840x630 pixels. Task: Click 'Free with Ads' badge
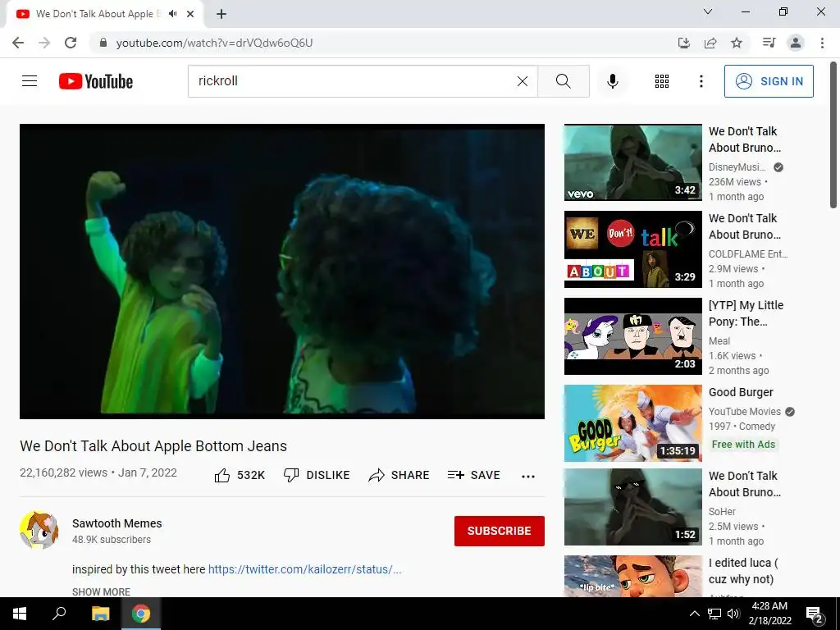click(x=743, y=444)
